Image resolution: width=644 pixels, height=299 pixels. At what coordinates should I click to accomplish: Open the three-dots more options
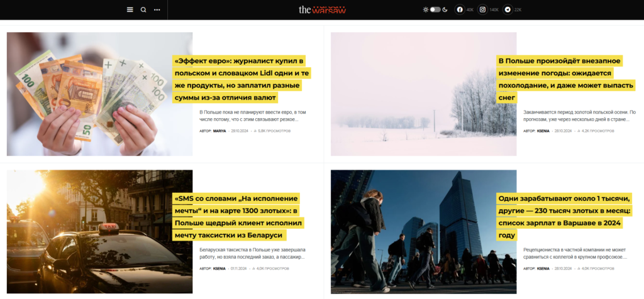click(157, 10)
